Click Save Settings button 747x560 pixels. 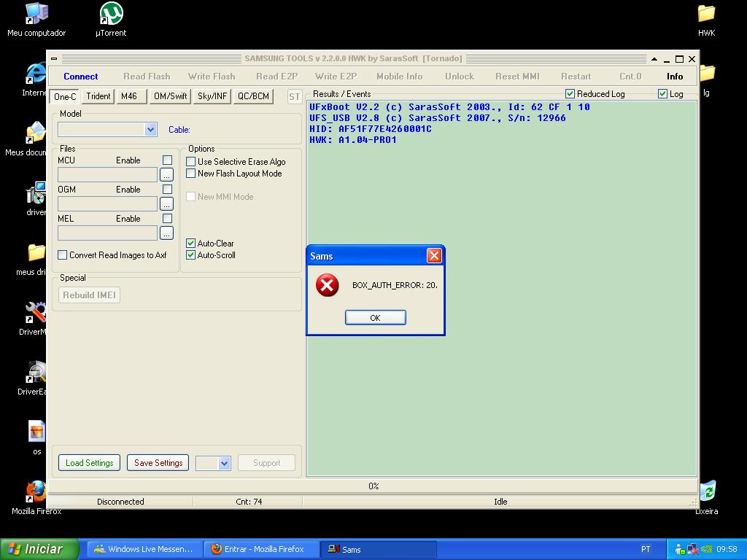tap(158, 463)
